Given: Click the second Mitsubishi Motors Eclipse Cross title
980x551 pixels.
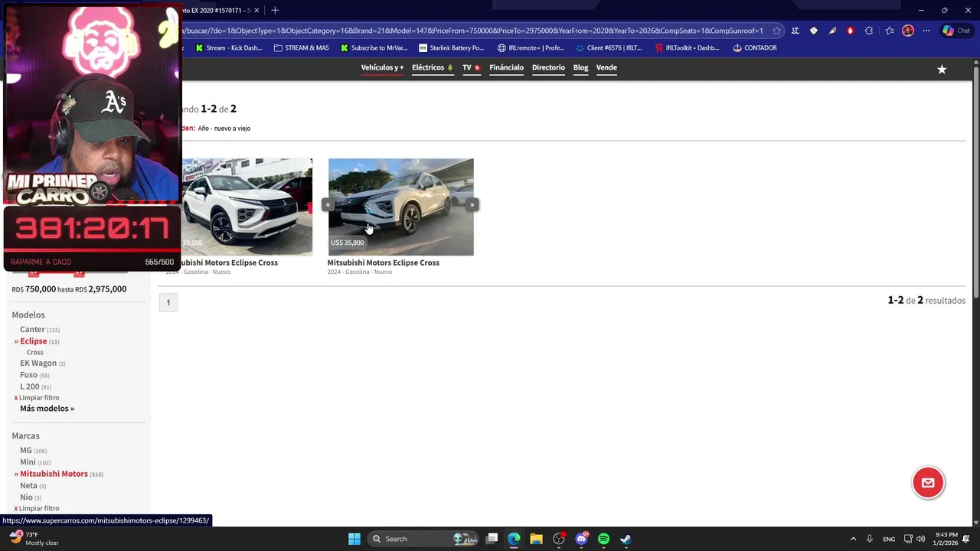Looking at the screenshot, I should (383, 262).
